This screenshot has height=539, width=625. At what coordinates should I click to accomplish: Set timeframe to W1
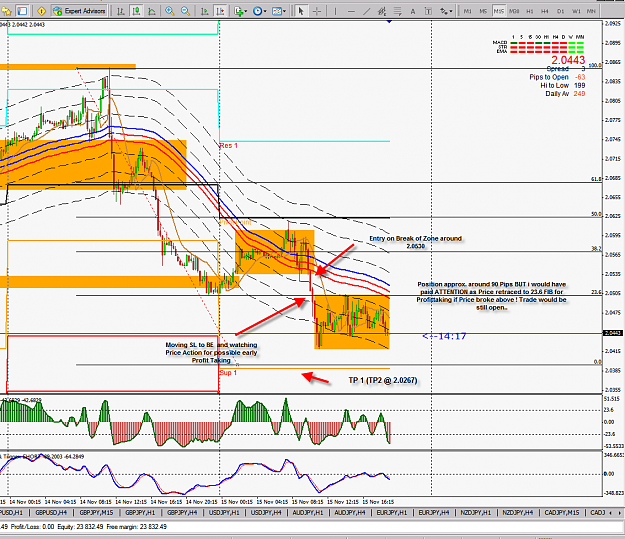click(x=576, y=11)
